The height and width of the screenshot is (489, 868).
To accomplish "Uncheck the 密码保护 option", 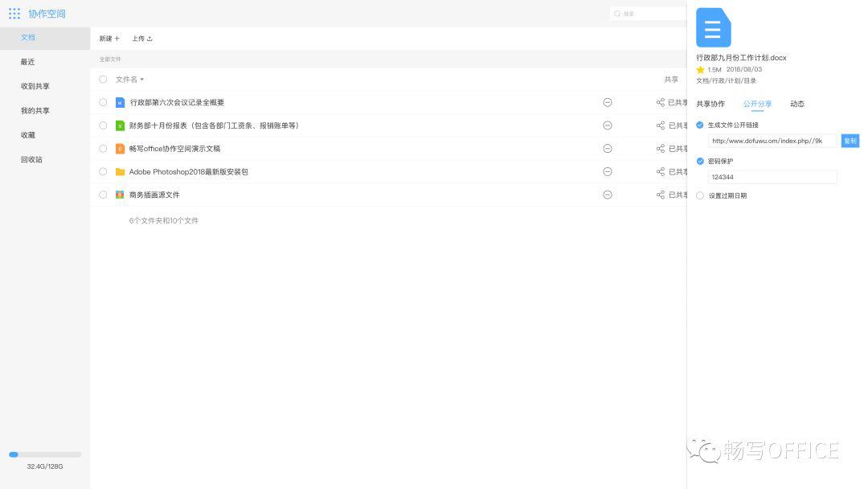I will point(700,161).
